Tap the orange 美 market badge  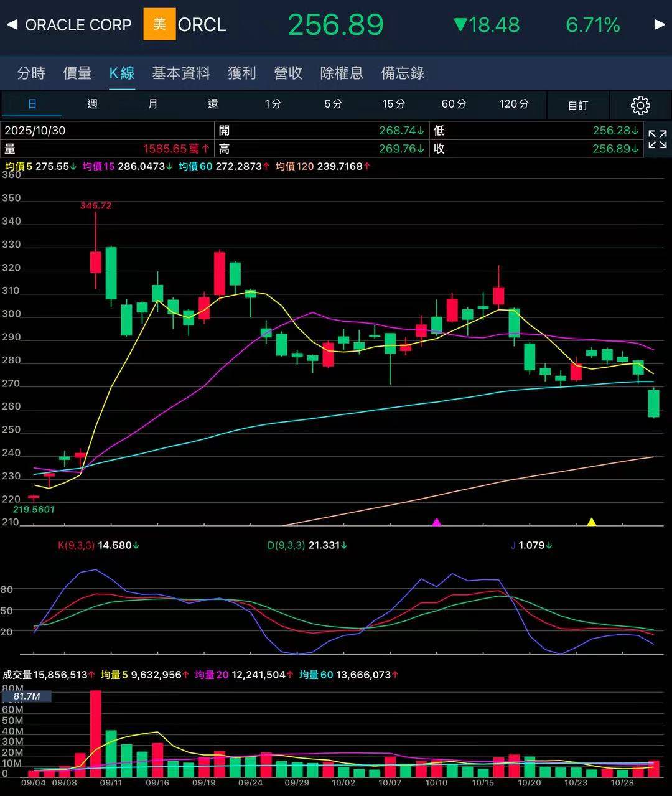159,25
